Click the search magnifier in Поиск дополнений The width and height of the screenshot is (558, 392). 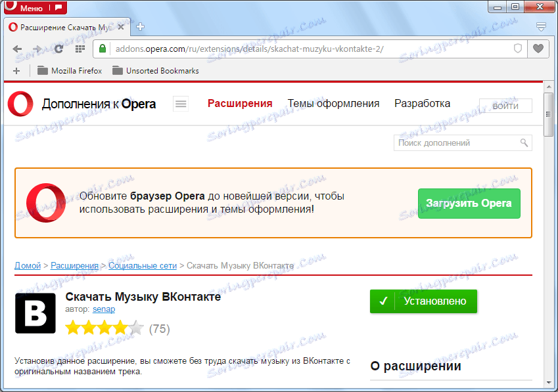523,142
